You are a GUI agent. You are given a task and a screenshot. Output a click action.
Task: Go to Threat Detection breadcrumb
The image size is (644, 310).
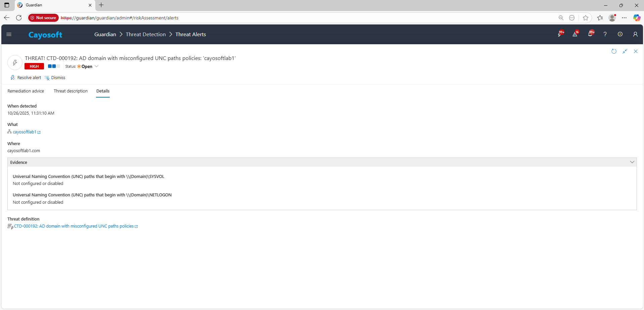pyautogui.click(x=146, y=35)
